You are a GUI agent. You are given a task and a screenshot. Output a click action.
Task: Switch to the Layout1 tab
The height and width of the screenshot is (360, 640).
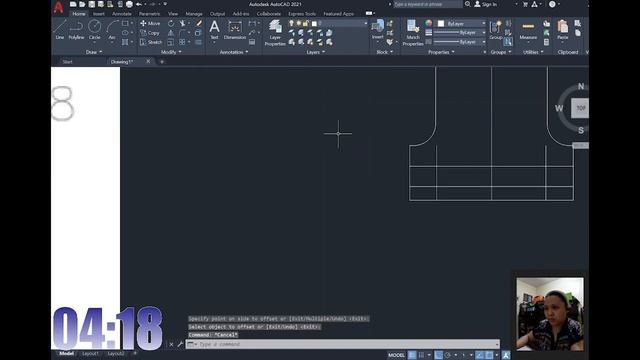90,353
